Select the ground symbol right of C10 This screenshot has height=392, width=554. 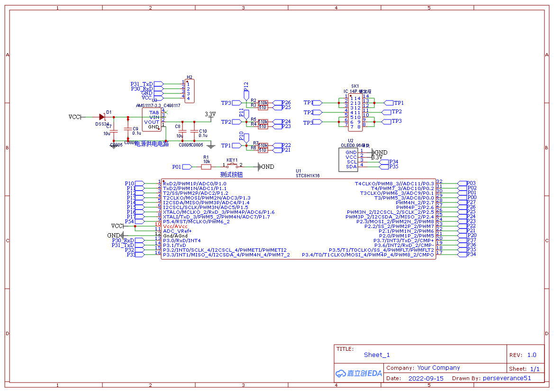coord(211,145)
